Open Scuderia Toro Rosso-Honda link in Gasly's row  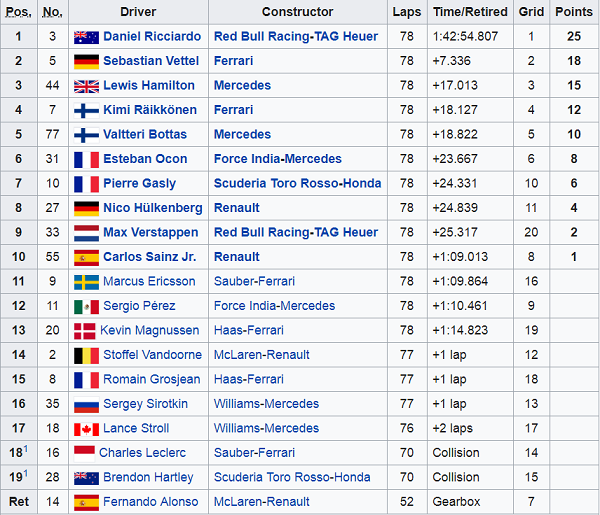(297, 183)
